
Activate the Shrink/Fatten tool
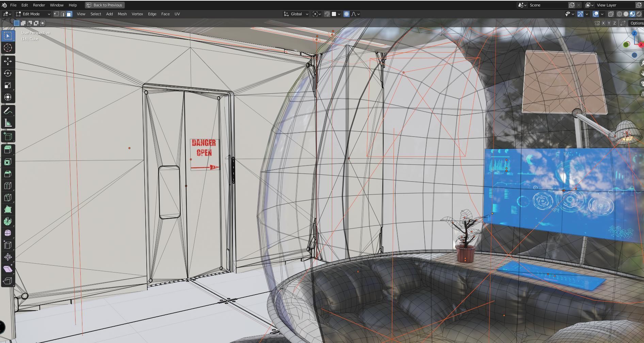pyautogui.click(x=8, y=257)
